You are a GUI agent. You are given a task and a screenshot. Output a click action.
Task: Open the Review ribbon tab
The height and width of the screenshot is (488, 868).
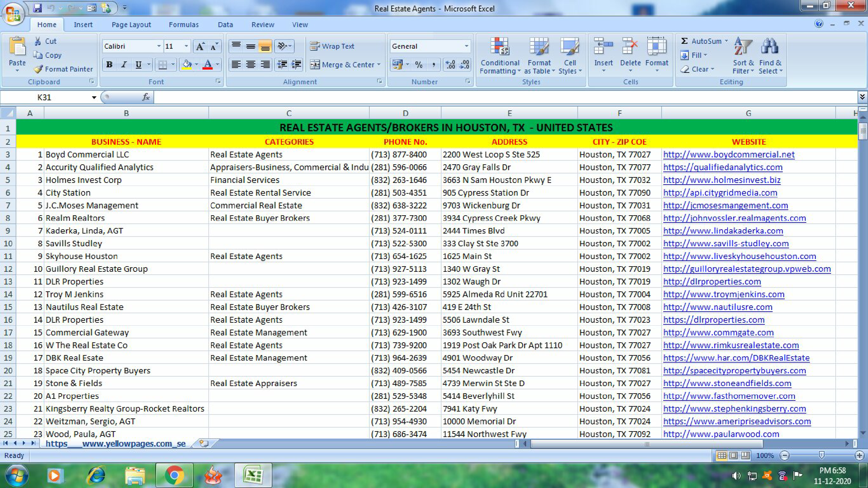pos(263,24)
